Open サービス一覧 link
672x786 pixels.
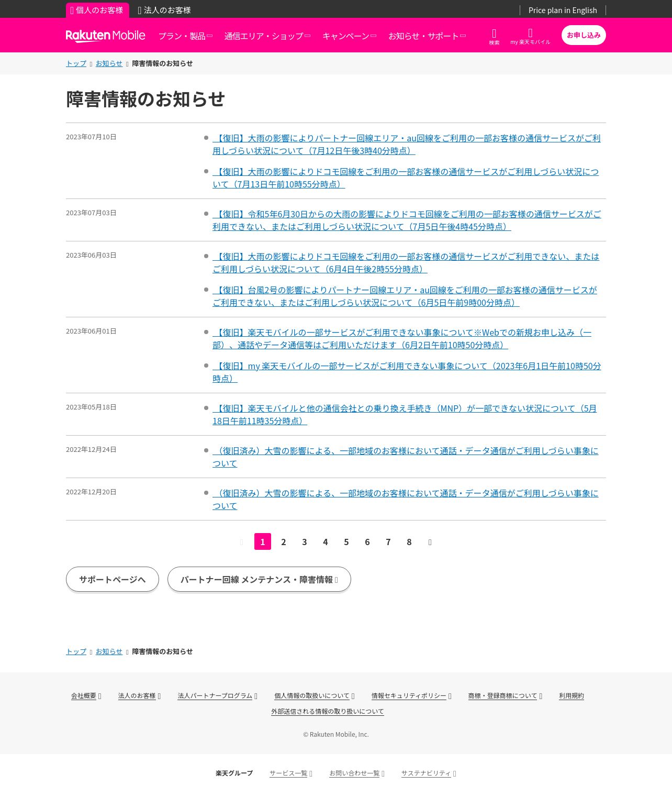(x=288, y=773)
